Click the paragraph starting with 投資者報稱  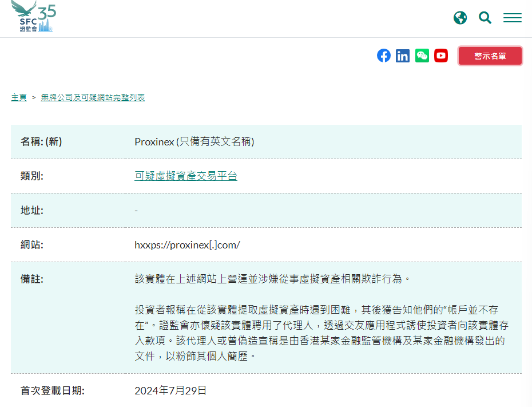point(321,333)
